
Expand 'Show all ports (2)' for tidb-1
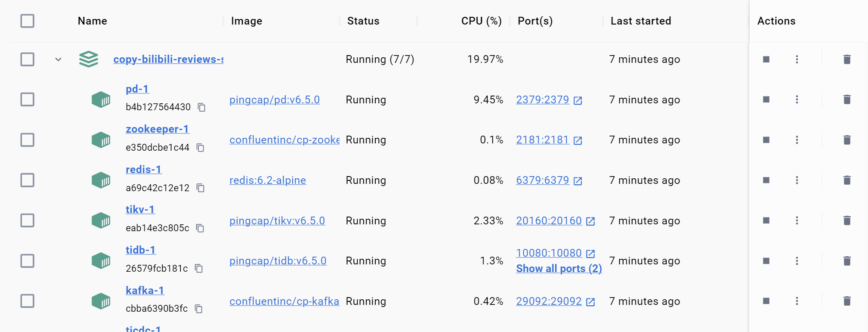click(559, 269)
